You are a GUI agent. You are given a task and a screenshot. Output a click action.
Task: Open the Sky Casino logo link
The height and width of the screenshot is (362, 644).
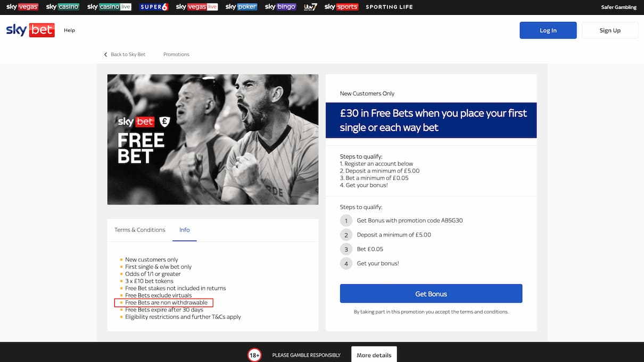[63, 7]
